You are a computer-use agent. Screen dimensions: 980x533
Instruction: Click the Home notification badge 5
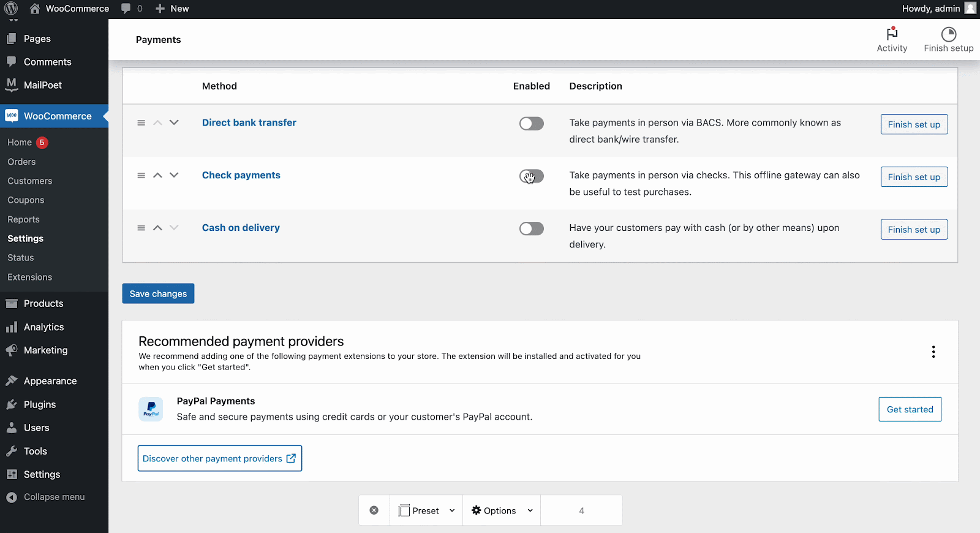click(42, 142)
